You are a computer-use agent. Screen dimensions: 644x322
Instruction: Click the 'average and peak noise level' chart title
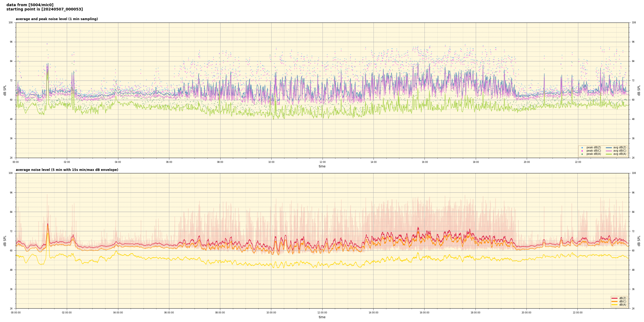(x=57, y=19)
